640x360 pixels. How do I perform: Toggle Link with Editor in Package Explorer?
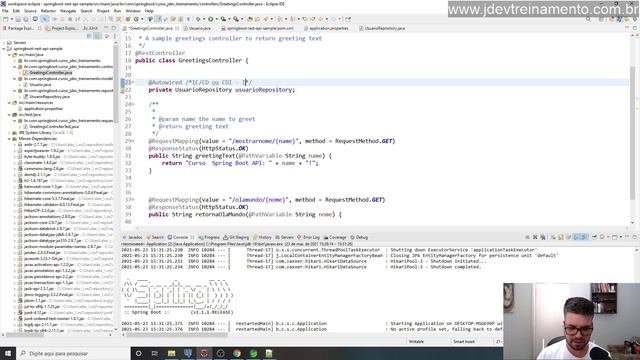[97, 36]
